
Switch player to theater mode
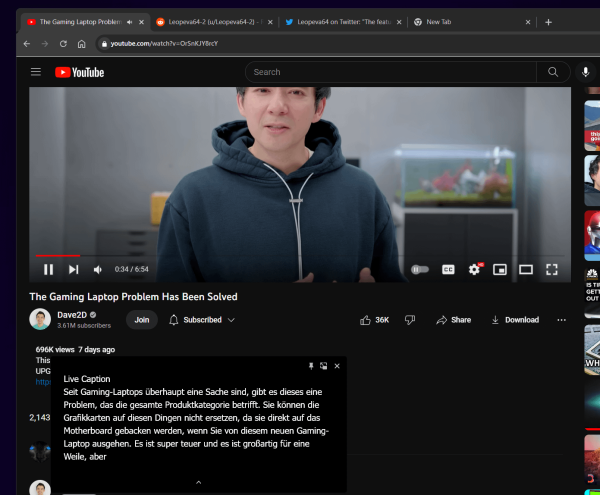tap(525, 269)
